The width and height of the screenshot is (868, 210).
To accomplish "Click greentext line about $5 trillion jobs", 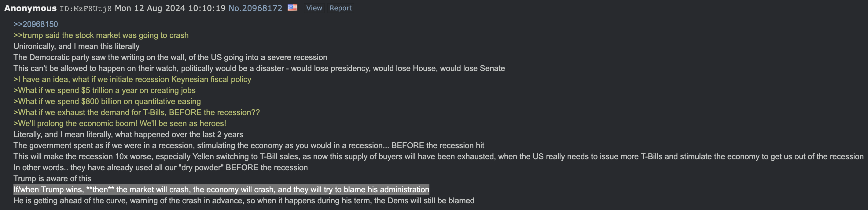I will pyautogui.click(x=105, y=91).
